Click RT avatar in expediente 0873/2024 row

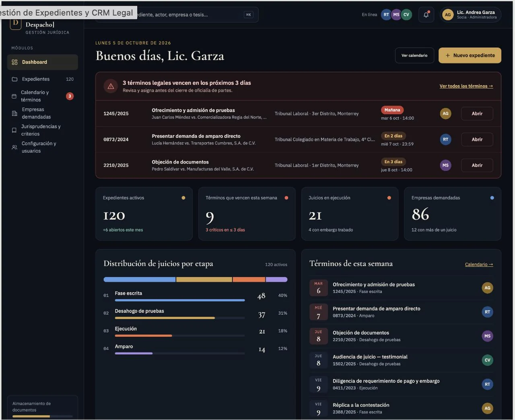(445, 139)
